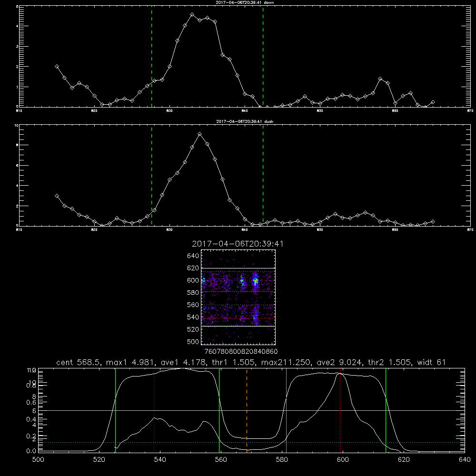476x476 pixels.
Task: Click the 600 label on heatmap y-axis
Action: [193, 280]
